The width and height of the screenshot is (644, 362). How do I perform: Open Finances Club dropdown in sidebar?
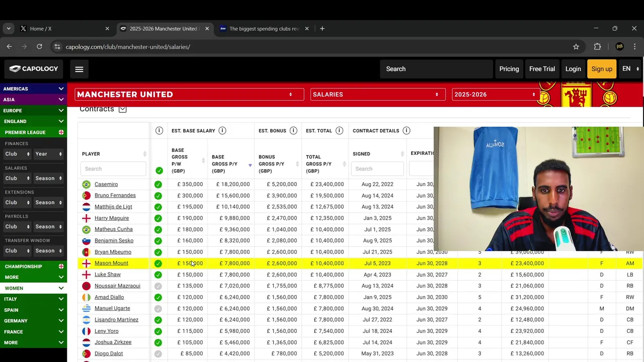pyautogui.click(x=18, y=154)
